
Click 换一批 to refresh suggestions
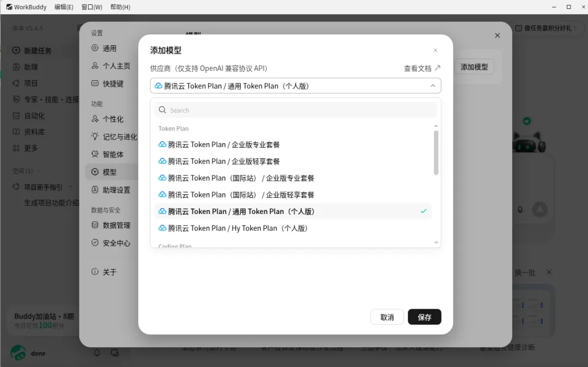525,273
